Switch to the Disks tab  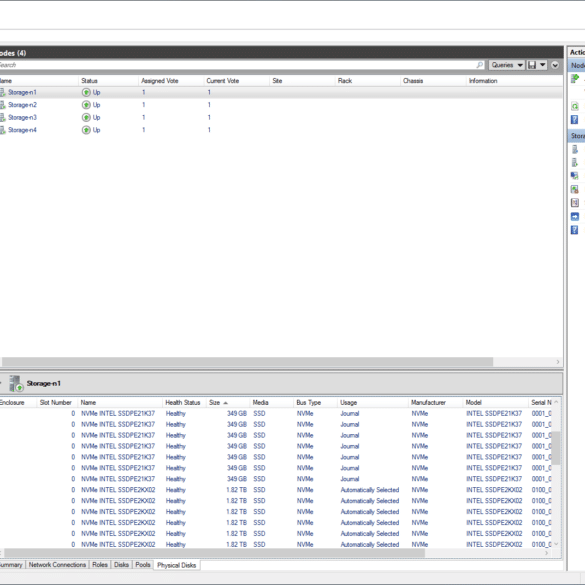121,565
